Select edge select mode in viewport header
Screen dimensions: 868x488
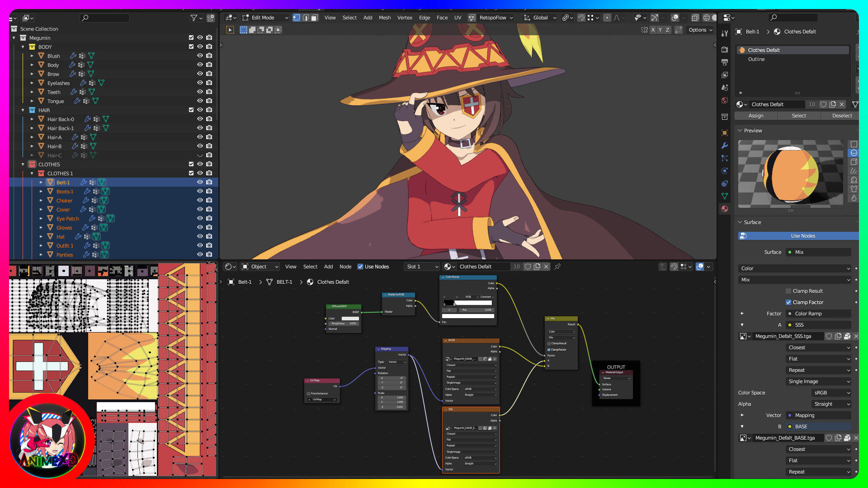click(x=306, y=18)
